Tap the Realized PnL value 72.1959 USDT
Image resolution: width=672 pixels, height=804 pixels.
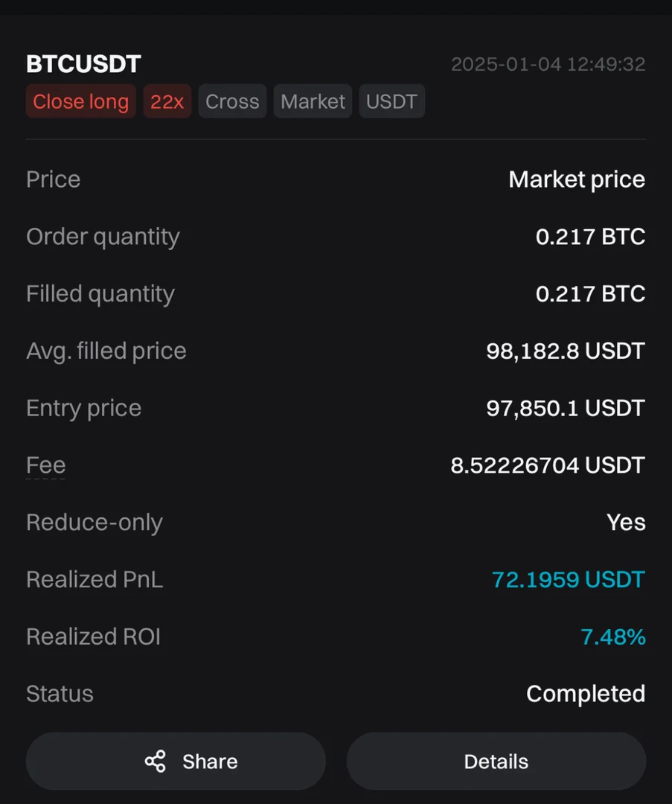coord(568,579)
